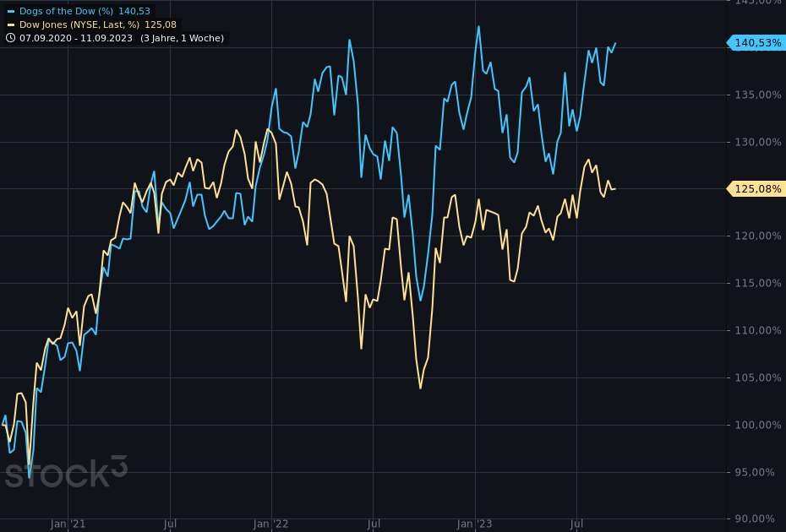Click the 135,00% label on the percent axis
Screen dimensions: 786x532
758,95
